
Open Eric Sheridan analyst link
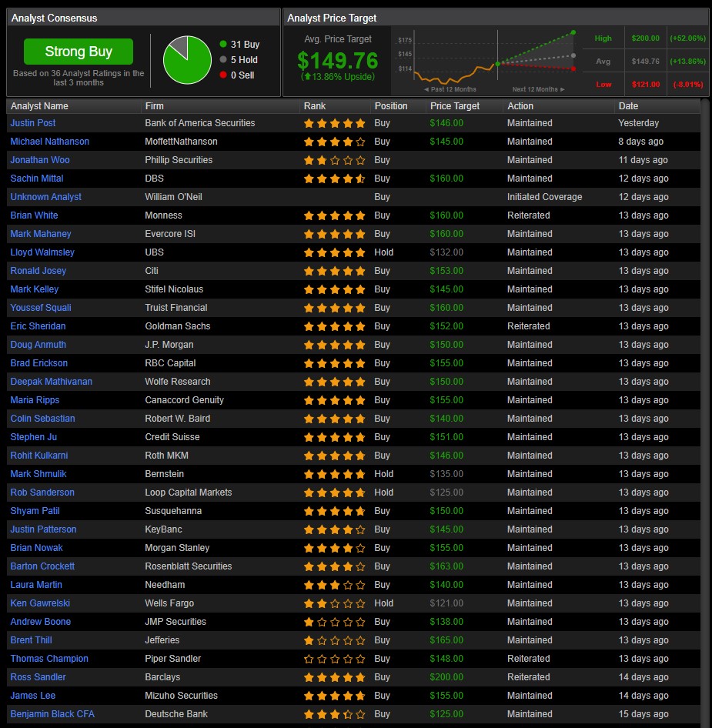coord(38,326)
